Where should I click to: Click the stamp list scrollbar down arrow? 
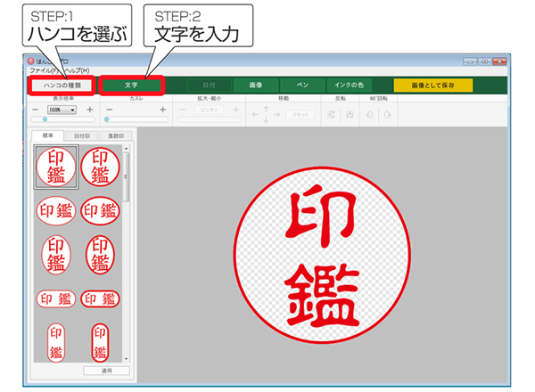126,358
